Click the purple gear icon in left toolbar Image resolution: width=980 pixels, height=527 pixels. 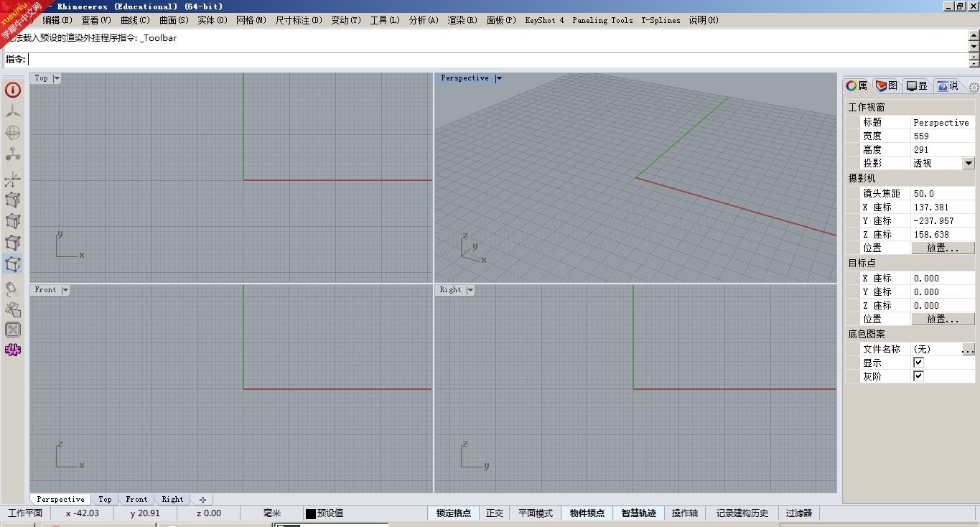[13, 350]
